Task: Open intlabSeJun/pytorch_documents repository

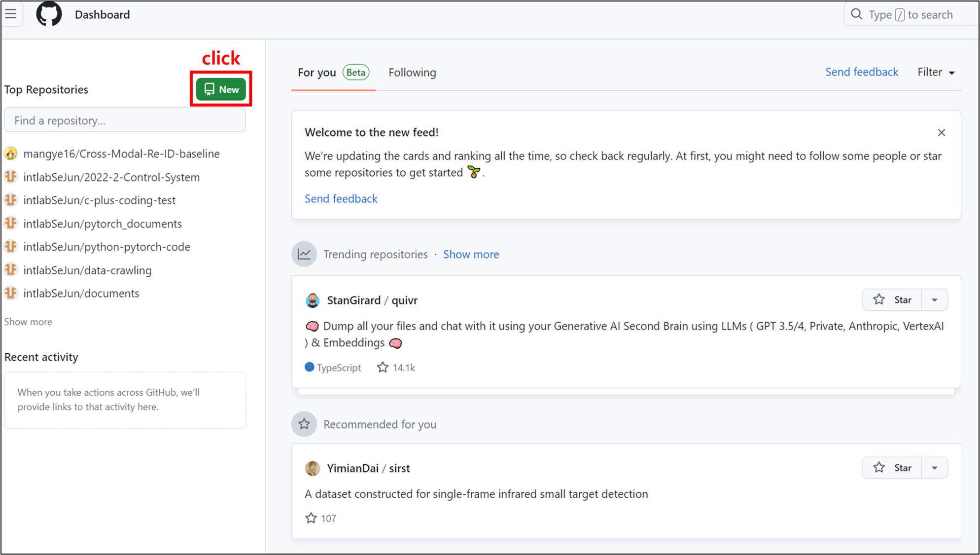Action: click(x=103, y=223)
